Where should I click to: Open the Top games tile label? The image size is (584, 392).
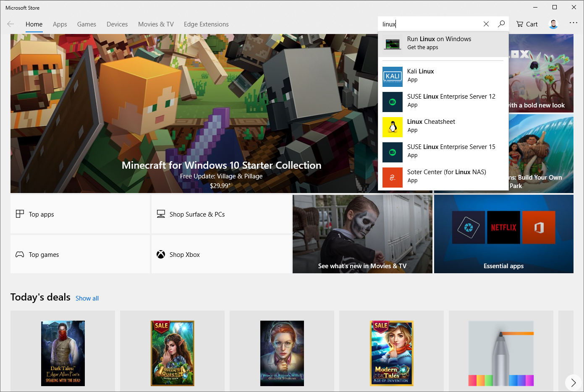click(x=44, y=255)
